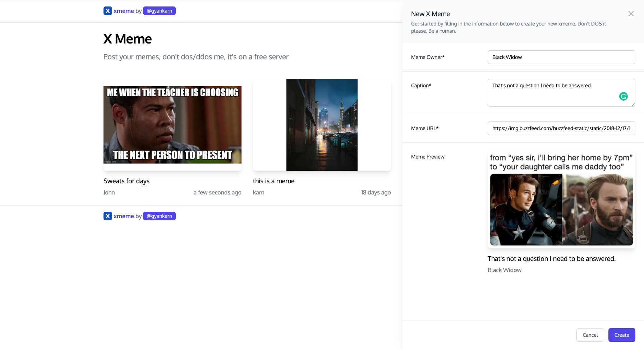
Task: Focus the Caption text area
Action: coord(561,93)
